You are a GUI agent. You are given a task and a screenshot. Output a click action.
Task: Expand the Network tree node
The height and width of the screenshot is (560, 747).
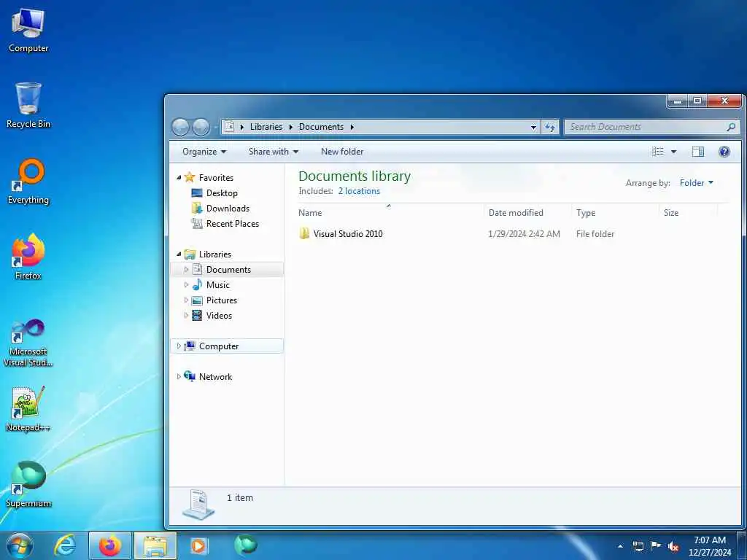179,377
